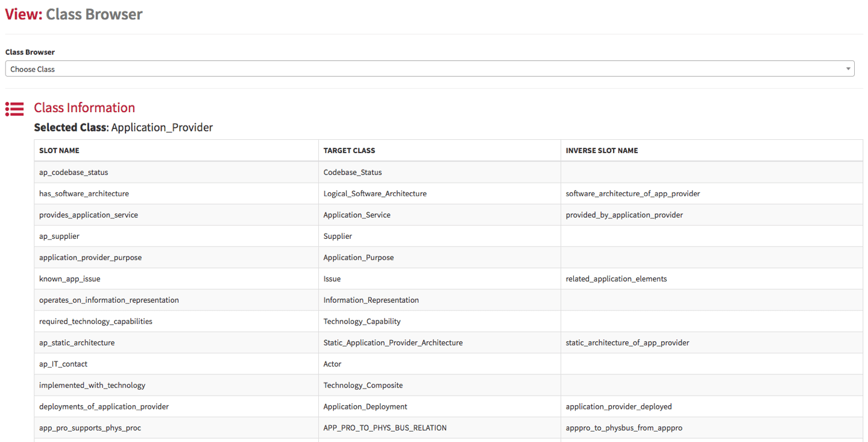This screenshot has width=868, height=442.
Task: Select static_architecture_of_app_provider inverse slot cell
Action: point(712,343)
